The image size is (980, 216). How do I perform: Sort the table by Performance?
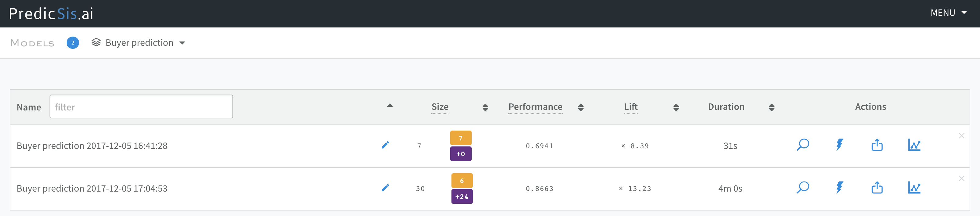581,107
